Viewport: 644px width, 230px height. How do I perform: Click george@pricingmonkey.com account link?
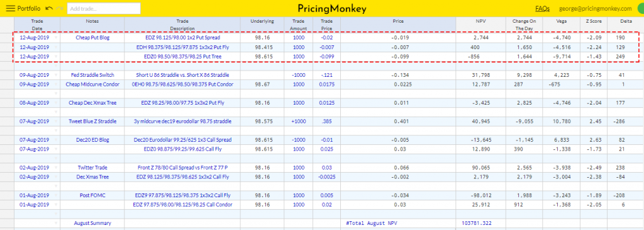595,8
